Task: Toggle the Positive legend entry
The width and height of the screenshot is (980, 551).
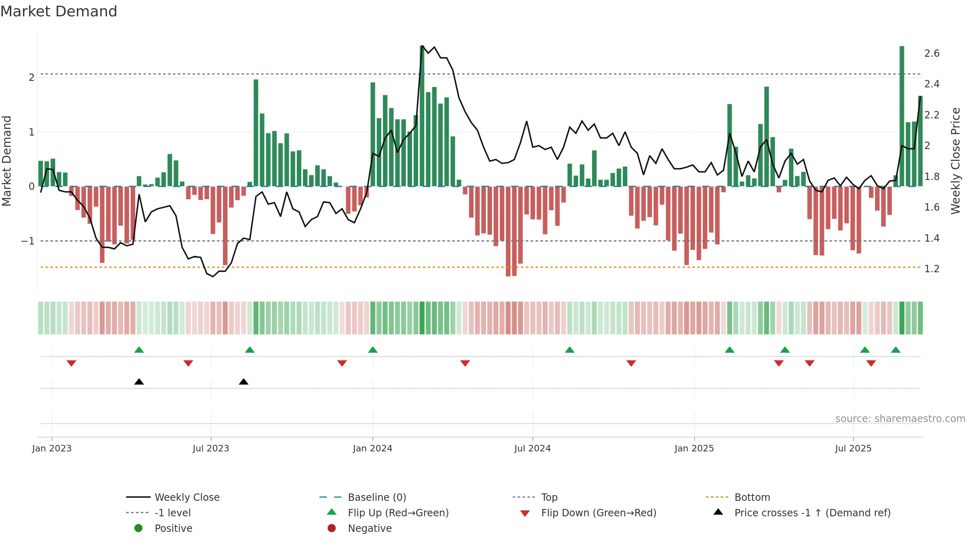Action: 163,528
